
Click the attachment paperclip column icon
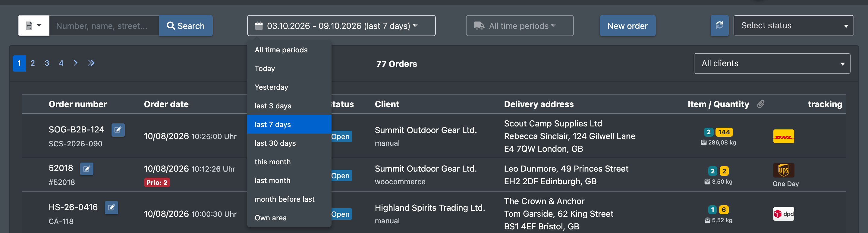tap(760, 104)
